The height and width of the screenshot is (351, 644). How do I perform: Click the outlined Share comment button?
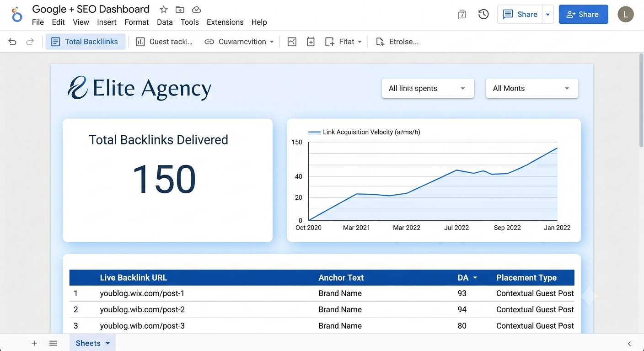pos(521,15)
